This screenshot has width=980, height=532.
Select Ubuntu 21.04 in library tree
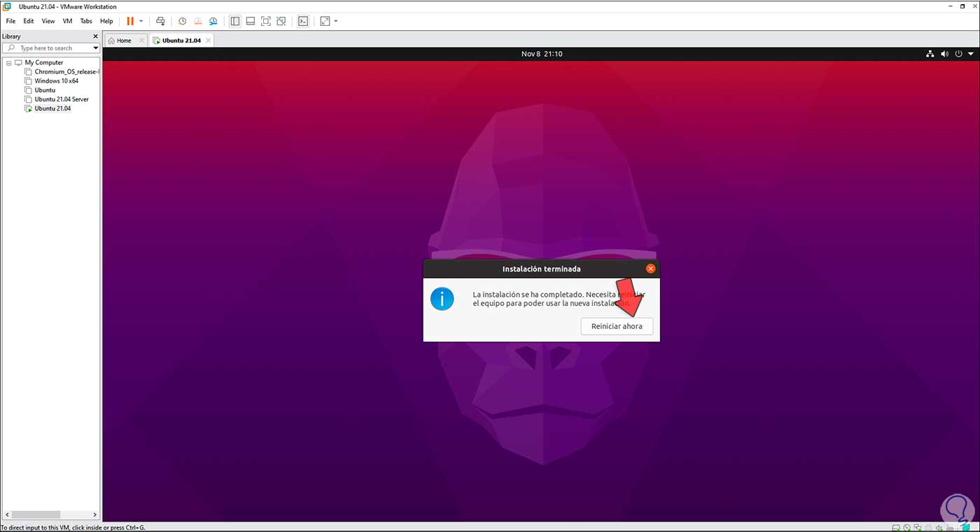click(52, 108)
